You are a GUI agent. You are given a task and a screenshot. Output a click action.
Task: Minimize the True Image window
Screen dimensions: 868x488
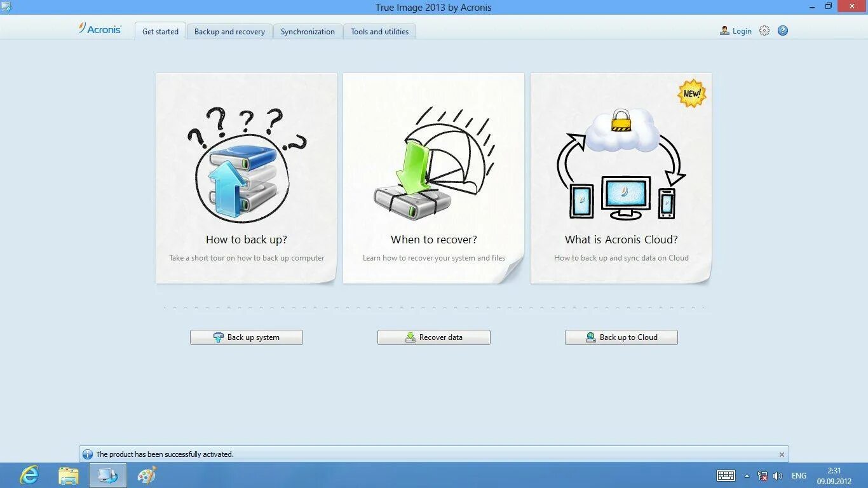(x=813, y=7)
